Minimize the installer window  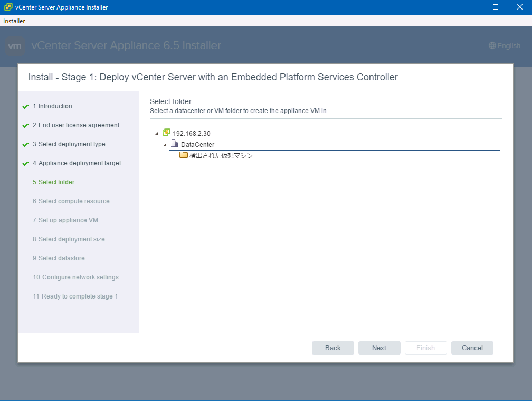(472, 7)
